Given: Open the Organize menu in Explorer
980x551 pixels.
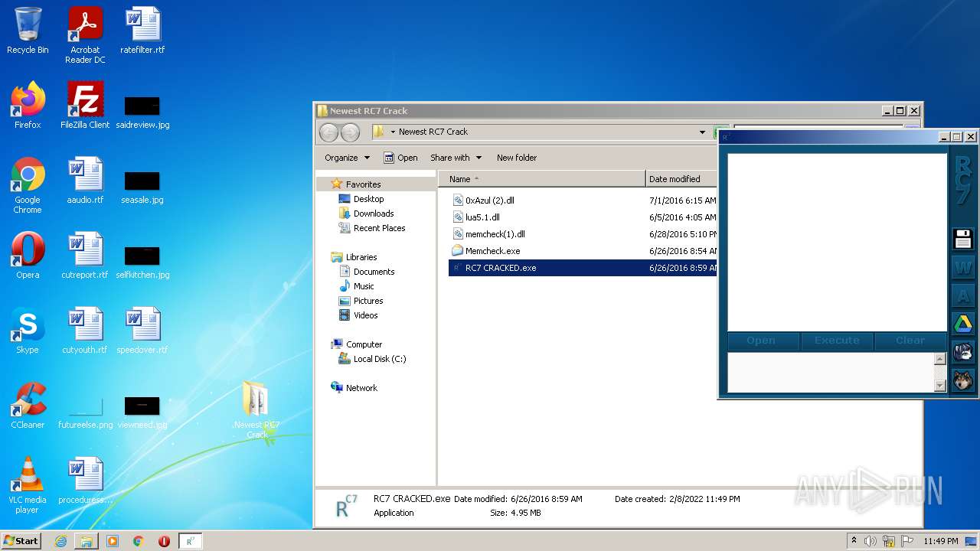Looking at the screenshot, I should pos(347,158).
